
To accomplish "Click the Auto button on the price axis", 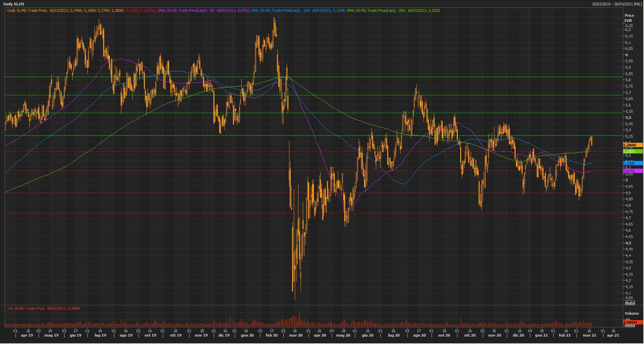I will tap(630, 303).
